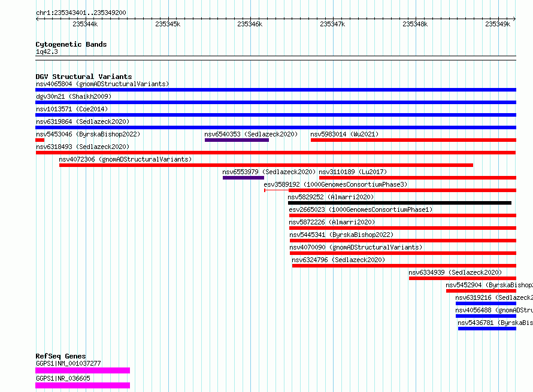This screenshot has width=533, height=392.
Task: Select GGPS1|NR_036605 gene label
Action: click(63, 378)
